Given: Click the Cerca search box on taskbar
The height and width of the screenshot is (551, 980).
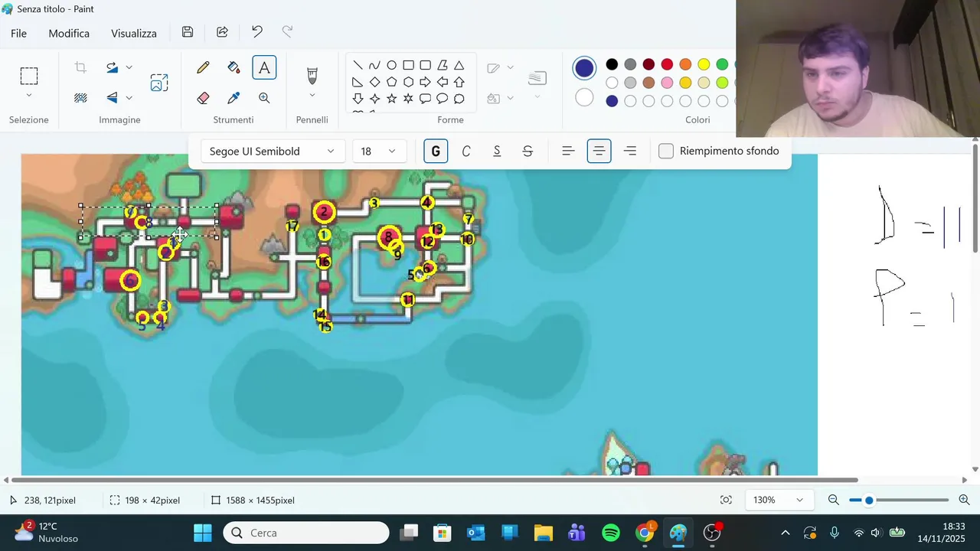Looking at the screenshot, I should pyautogui.click(x=306, y=533).
